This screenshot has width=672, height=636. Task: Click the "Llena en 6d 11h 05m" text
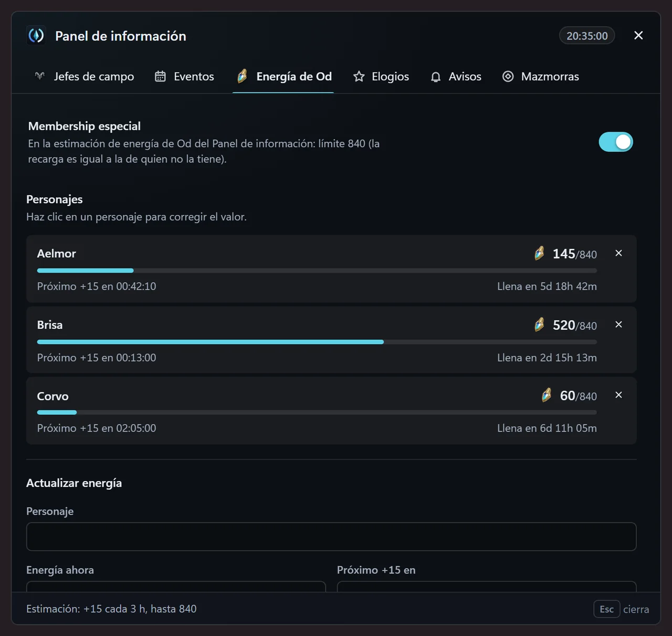tap(547, 428)
